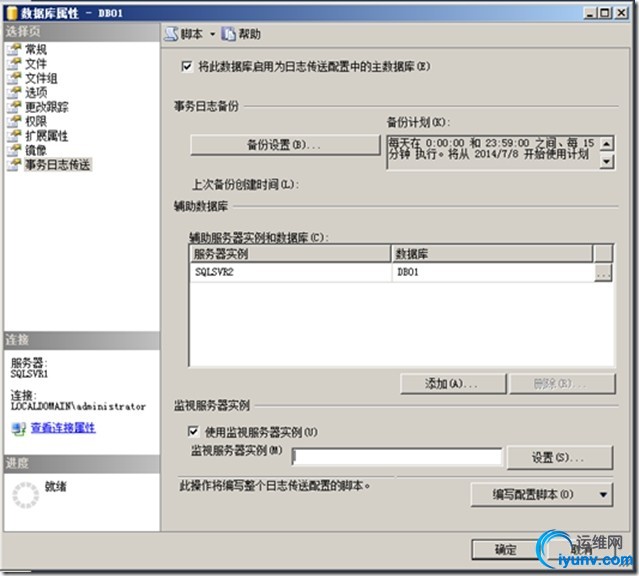Click the 帮助 help icon
The width and height of the screenshot is (639, 576).
pyautogui.click(x=228, y=34)
